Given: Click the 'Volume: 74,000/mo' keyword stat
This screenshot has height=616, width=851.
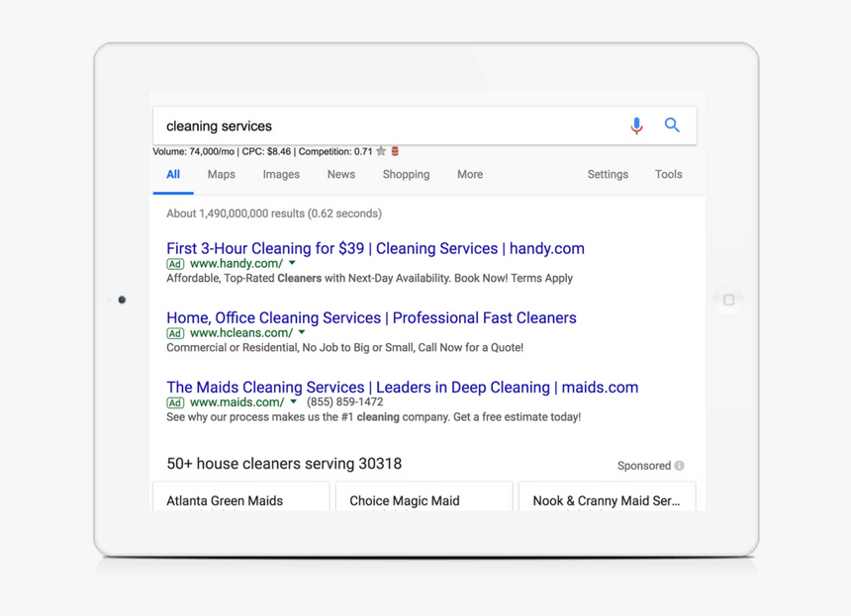Looking at the screenshot, I should pos(193,152).
